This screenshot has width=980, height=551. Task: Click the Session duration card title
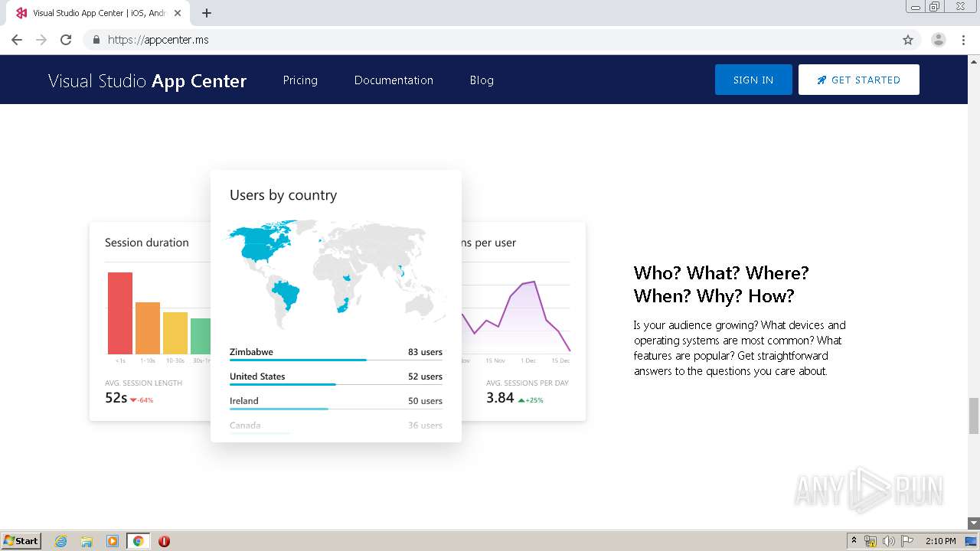pyautogui.click(x=146, y=243)
